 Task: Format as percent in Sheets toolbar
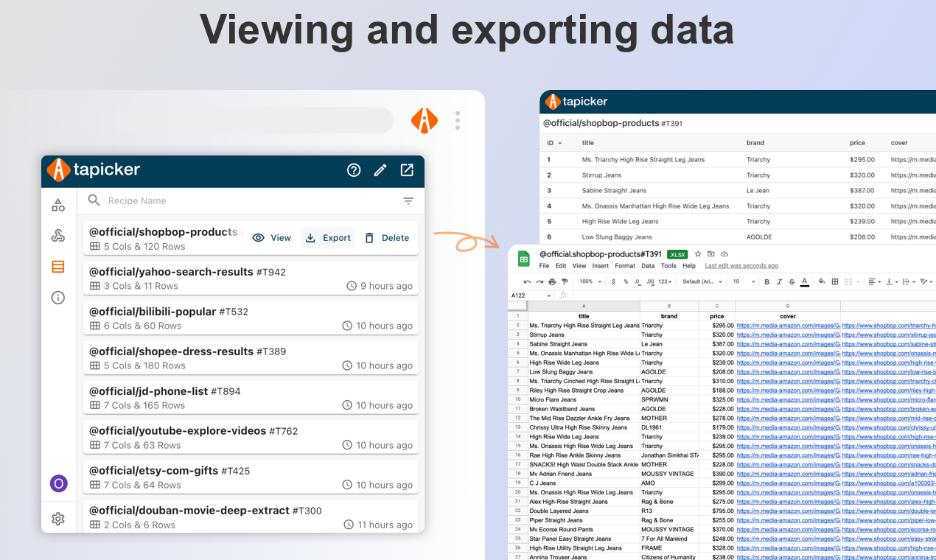(626, 281)
